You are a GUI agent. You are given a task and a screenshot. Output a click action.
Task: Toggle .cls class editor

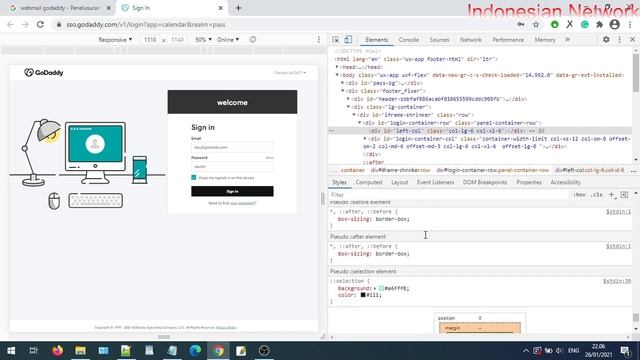pyautogui.click(x=597, y=195)
